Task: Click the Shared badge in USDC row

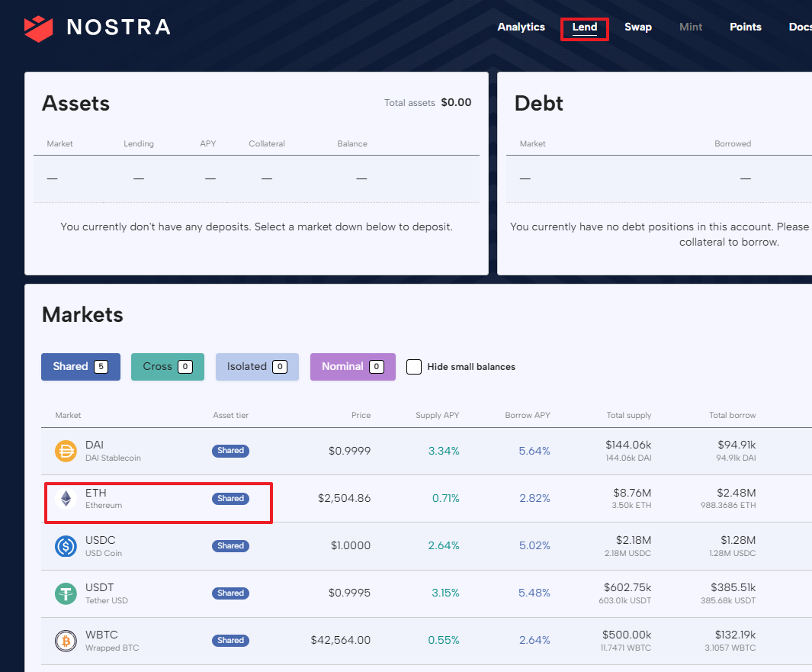Action: pos(230,545)
